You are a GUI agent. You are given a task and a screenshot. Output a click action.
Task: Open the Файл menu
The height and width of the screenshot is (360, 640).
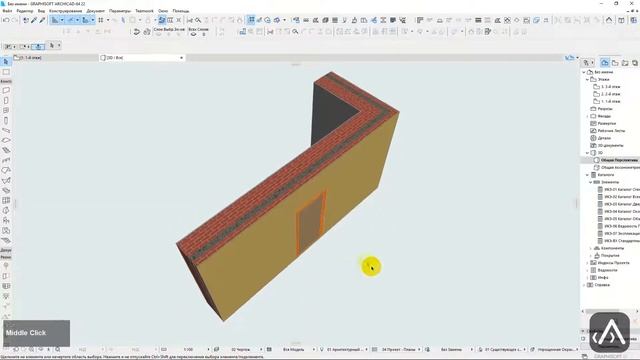click(7, 11)
